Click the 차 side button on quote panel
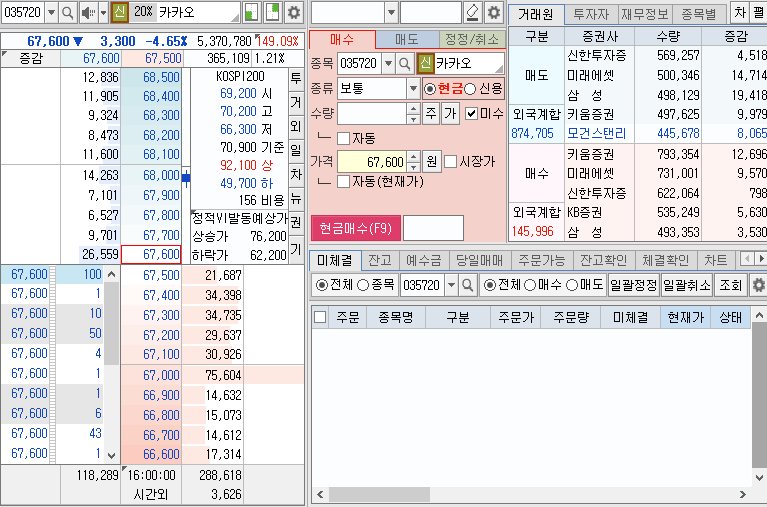Viewport: 767px width, 507px height. coord(296,174)
